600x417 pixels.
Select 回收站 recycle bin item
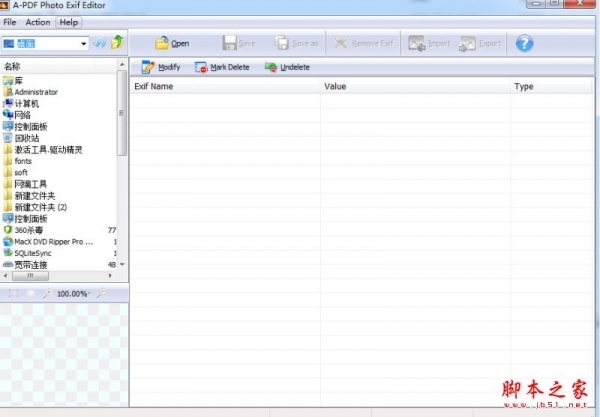coord(27,138)
